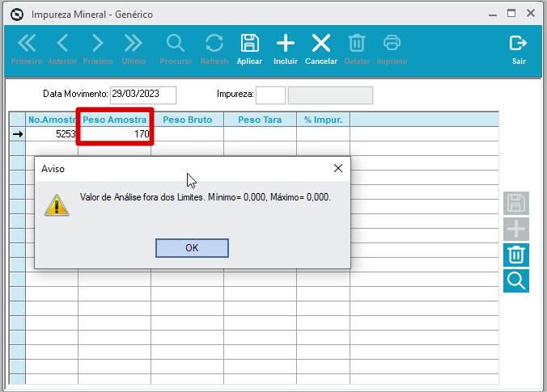547x392 pixels.
Task: Click the cell with sample number 5253
Action: [52, 134]
